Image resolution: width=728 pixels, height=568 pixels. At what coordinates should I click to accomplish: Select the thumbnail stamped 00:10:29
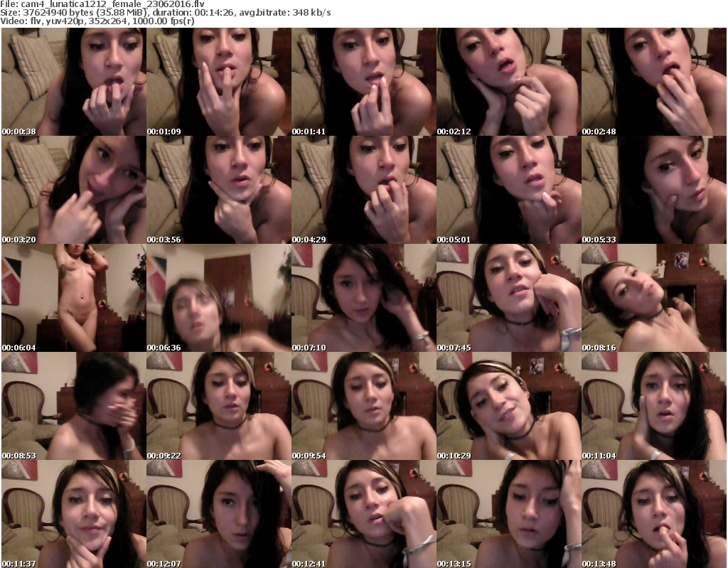[509, 406]
